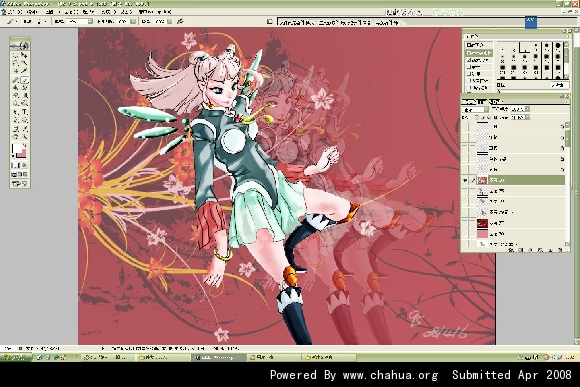This screenshot has width=580, height=387.
Task: Click the Create new layer icon
Action: coord(550,250)
